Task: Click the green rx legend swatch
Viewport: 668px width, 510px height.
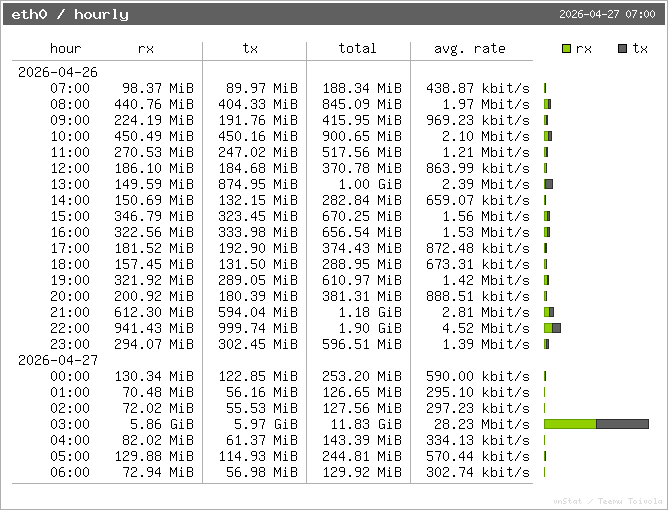Action: [x=567, y=49]
